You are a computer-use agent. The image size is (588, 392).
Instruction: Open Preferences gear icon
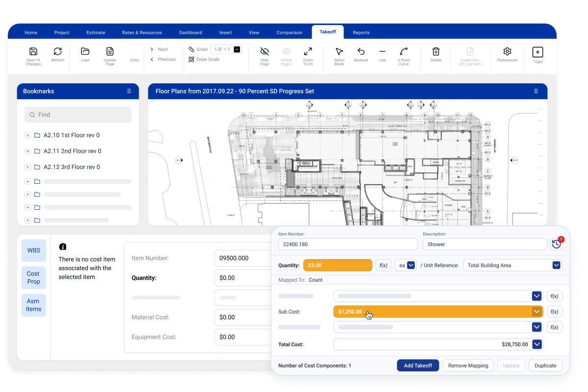click(507, 51)
